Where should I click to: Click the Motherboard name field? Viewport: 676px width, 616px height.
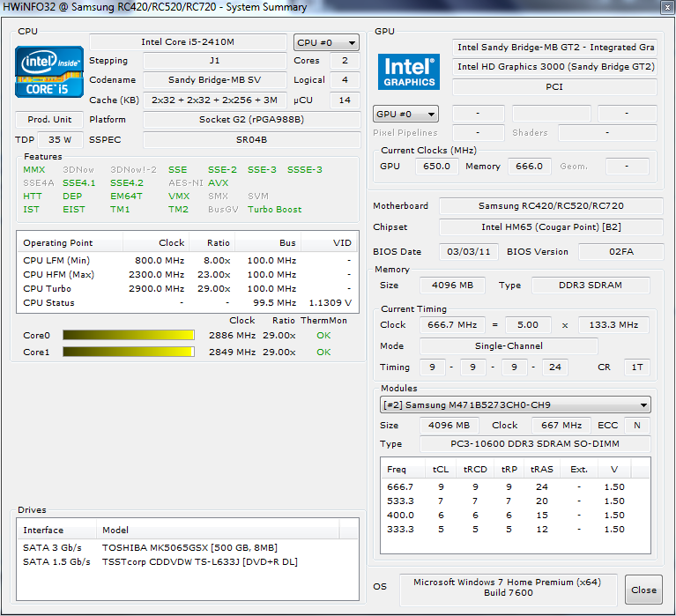(551, 205)
